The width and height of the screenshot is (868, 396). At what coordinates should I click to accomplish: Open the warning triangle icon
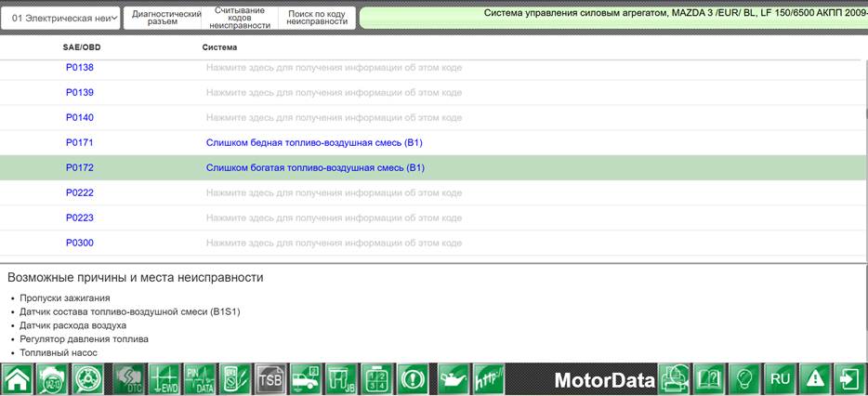815,379
